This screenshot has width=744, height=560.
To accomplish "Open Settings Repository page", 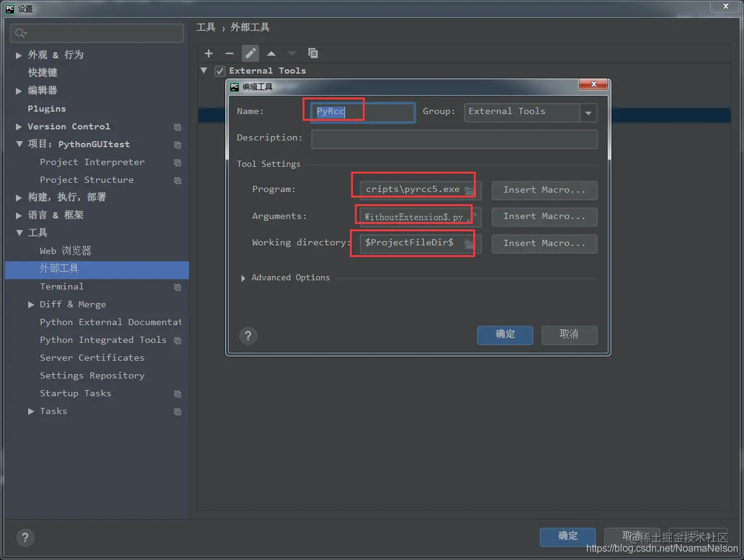I will click(92, 375).
